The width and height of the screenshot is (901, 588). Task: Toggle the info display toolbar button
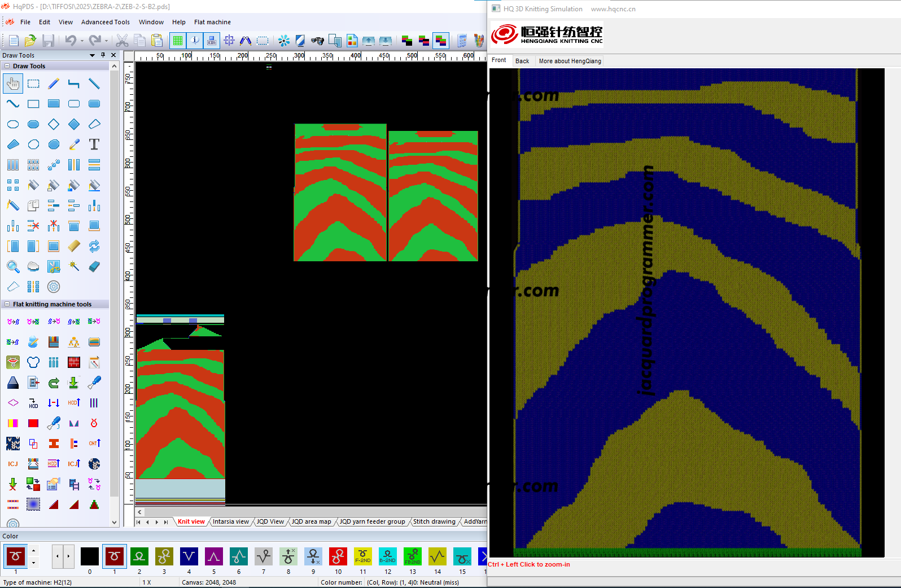(x=195, y=41)
